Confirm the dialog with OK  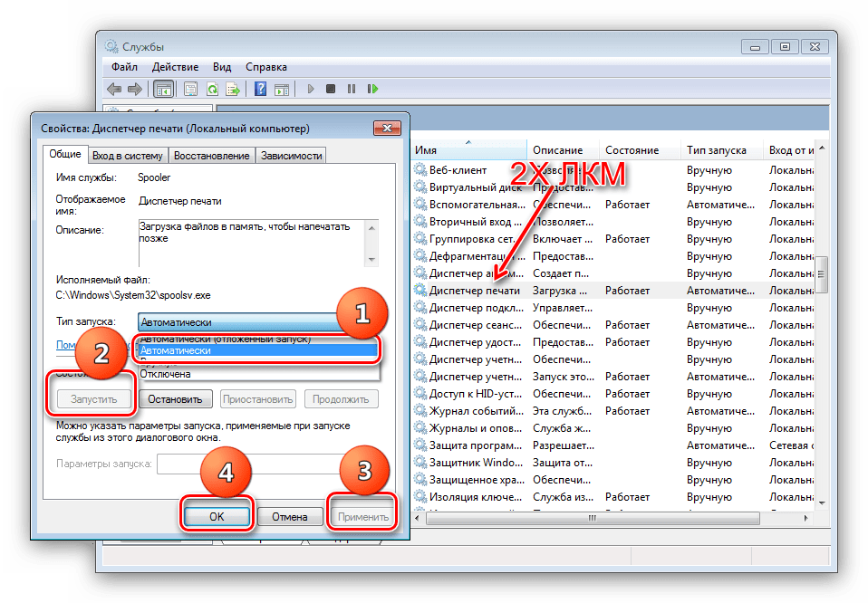point(216,517)
